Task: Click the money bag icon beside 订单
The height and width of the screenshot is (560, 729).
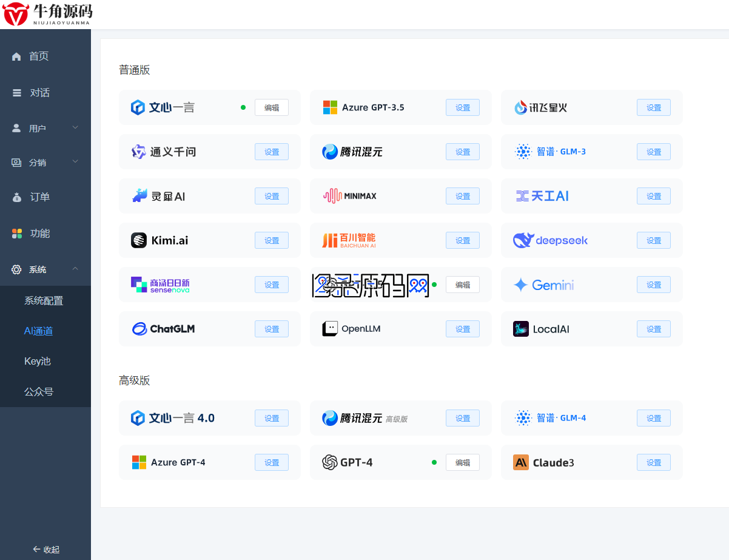Action: click(x=17, y=197)
